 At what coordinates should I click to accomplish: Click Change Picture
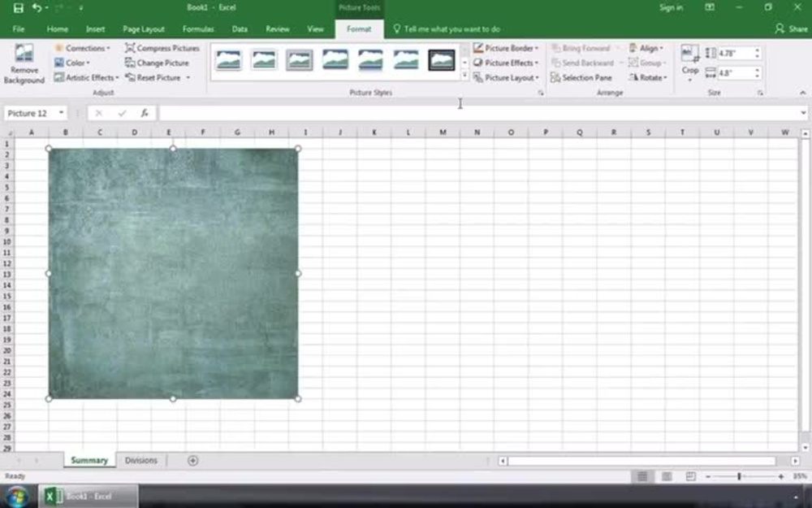(x=157, y=63)
